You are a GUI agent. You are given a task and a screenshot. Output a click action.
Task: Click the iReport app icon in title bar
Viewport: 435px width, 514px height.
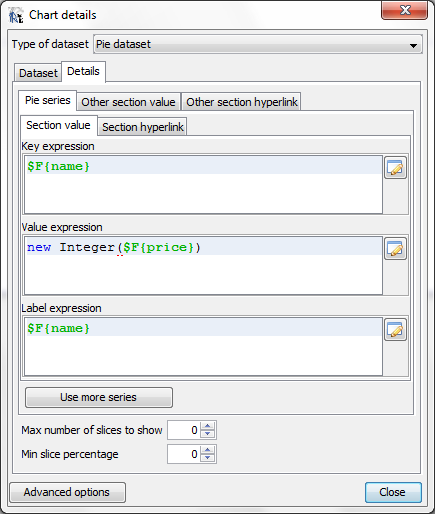coord(16,15)
